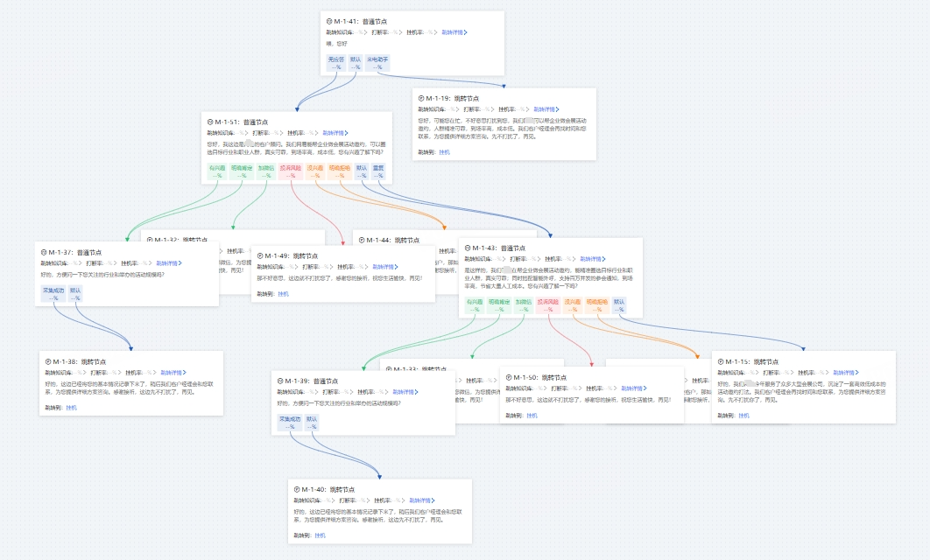Click the node type icon of M-1-43
The image size is (930, 560).
(468, 248)
